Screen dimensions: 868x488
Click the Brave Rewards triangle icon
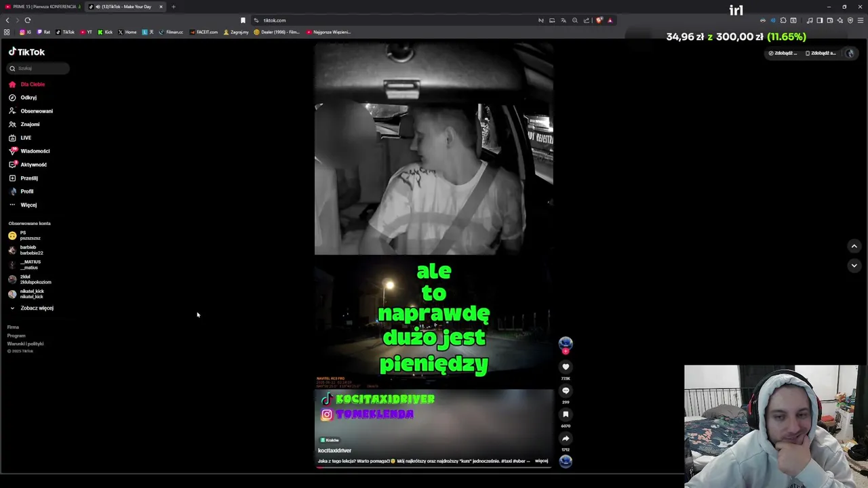click(610, 20)
